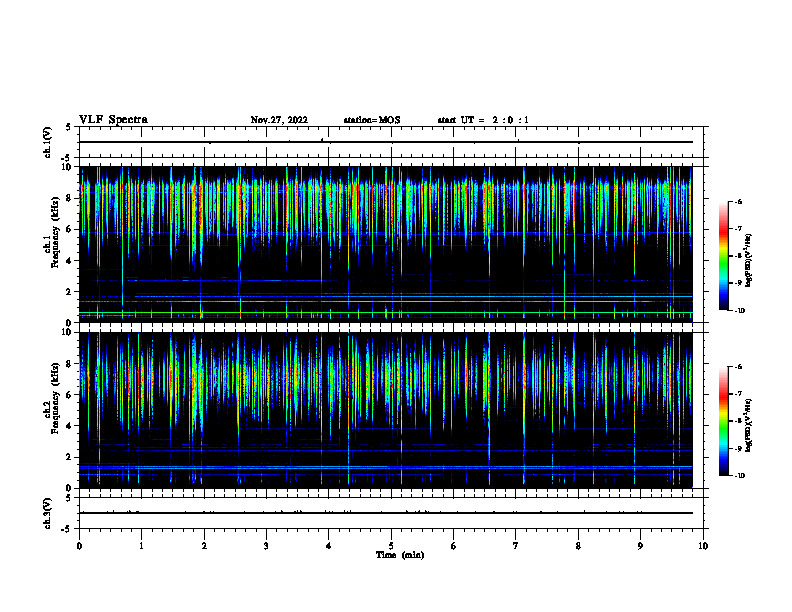Click the ch.2 spectrogram panel

pos(386,410)
